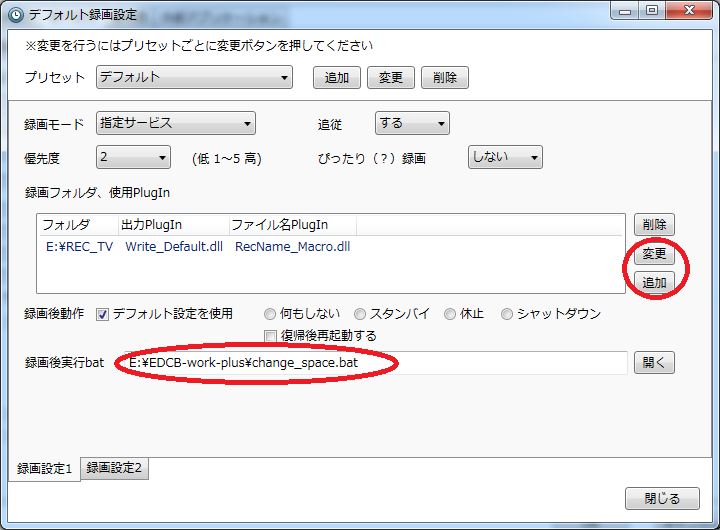The width and height of the screenshot is (720, 530).
Task: Click the clock icon in title bar
Action: tap(16, 15)
